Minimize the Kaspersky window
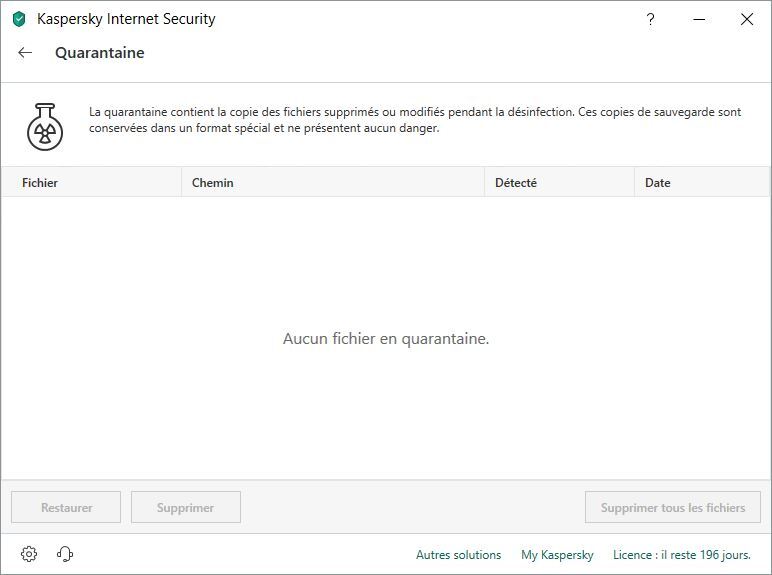The image size is (772, 575). click(x=699, y=19)
